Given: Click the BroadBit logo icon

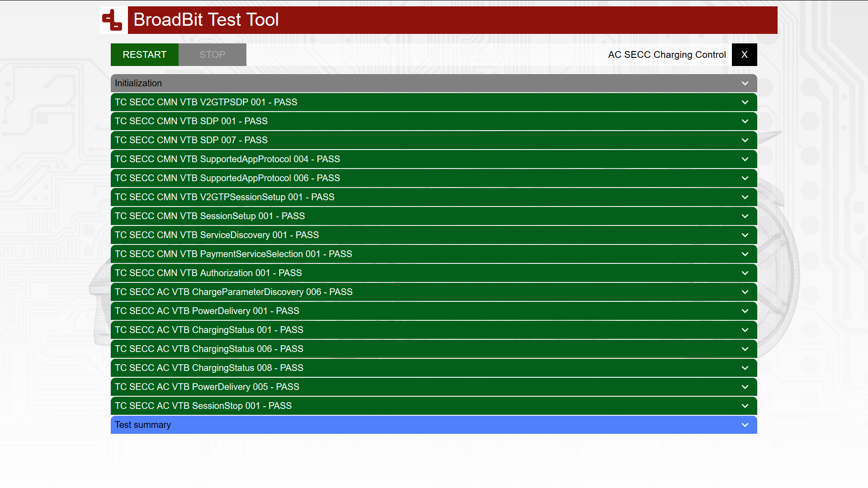Looking at the screenshot, I should click(x=113, y=20).
